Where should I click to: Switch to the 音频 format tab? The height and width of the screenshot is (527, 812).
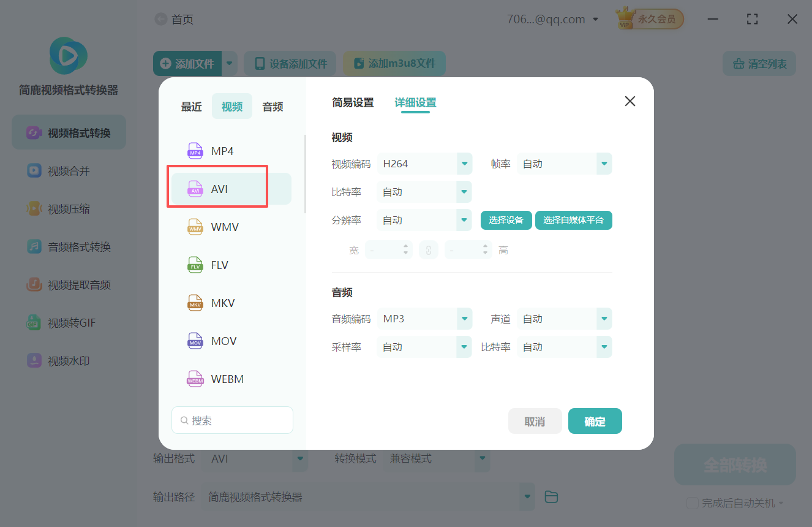point(272,106)
